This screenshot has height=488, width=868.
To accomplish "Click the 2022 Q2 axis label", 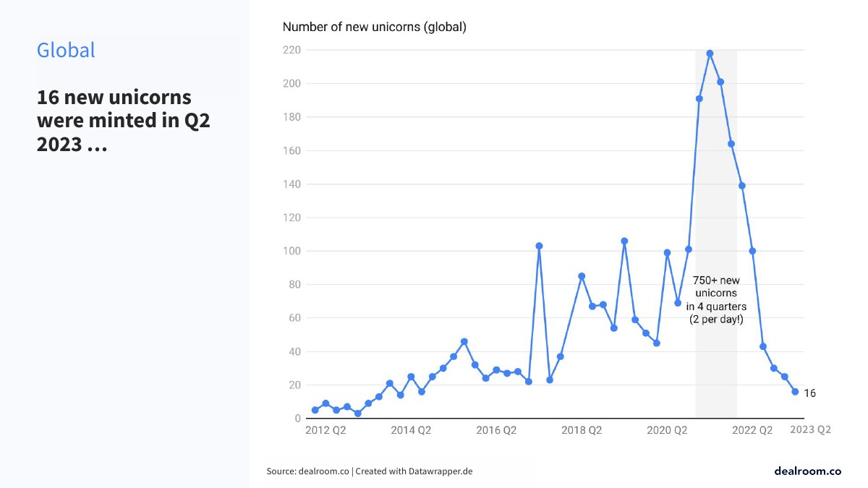I will click(752, 430).
